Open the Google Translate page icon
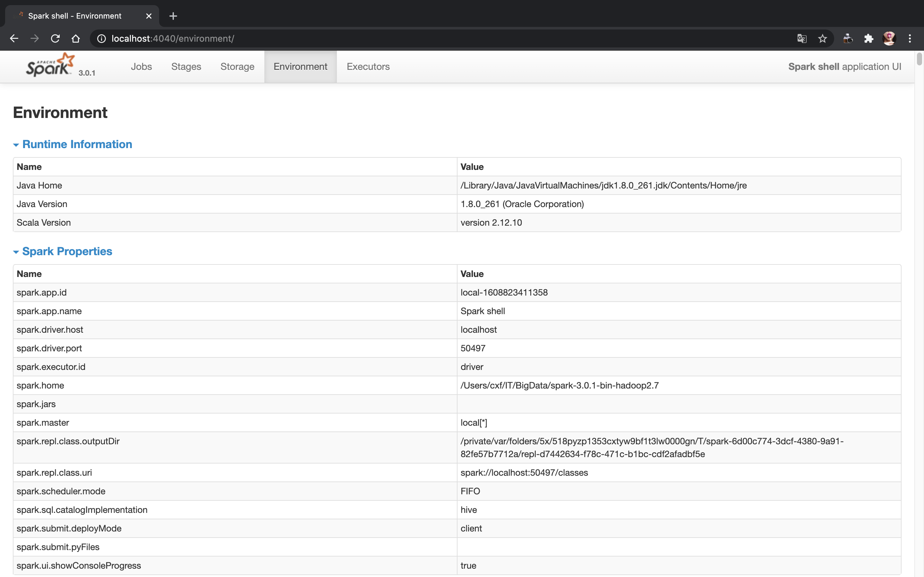 tap(802, 38)
